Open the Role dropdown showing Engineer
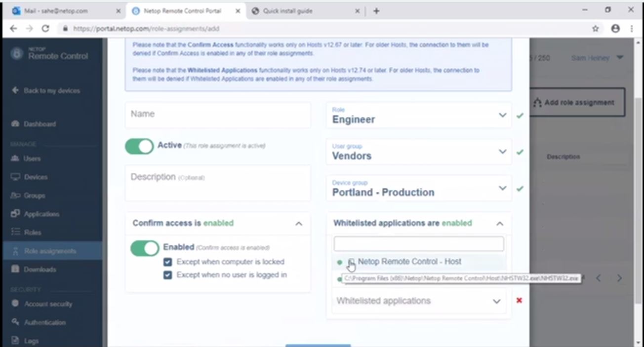This screenshot has height=347, width=644. pyautogui.click(x=419, y=116)
